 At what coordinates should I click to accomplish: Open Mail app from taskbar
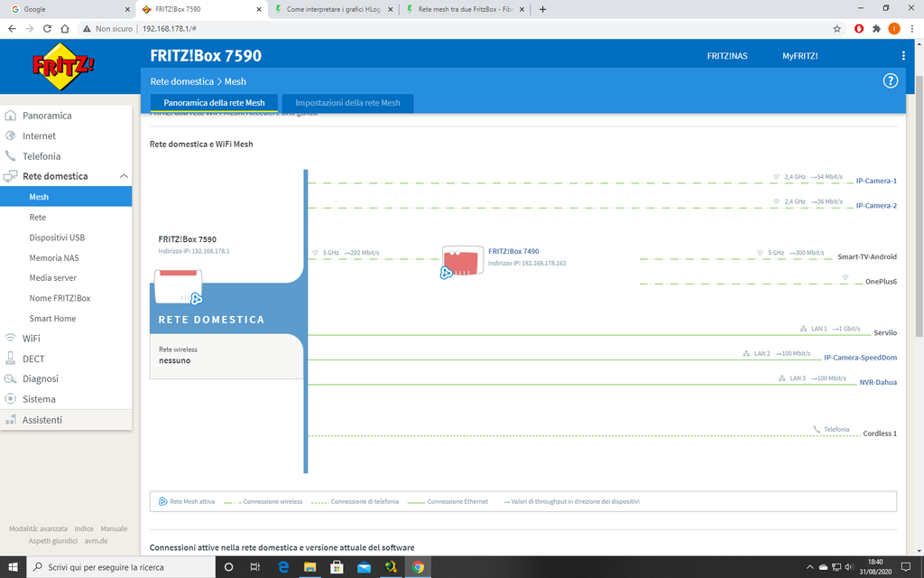coord(365,567)
